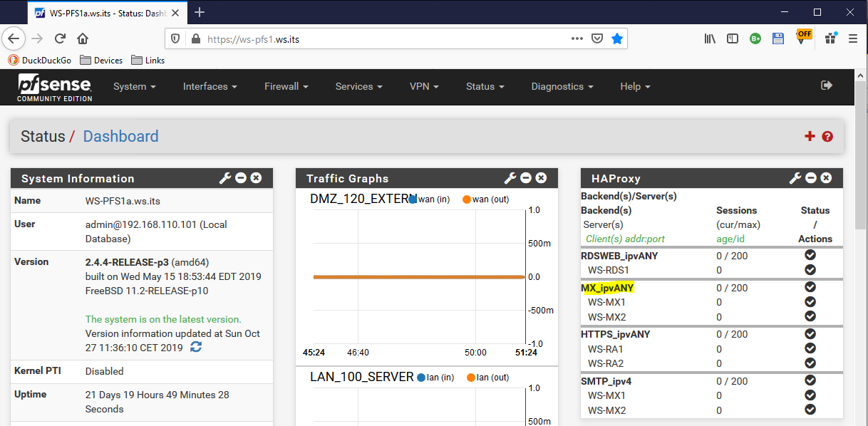Screen dimensions: 868x426
Task: Open the Interfaces dropdown menu
Action: 210,86
